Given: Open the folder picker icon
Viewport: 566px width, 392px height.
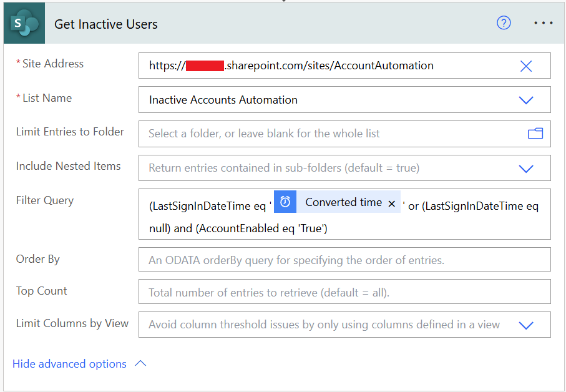Looking at the screenshot, I should click(535, 134).
